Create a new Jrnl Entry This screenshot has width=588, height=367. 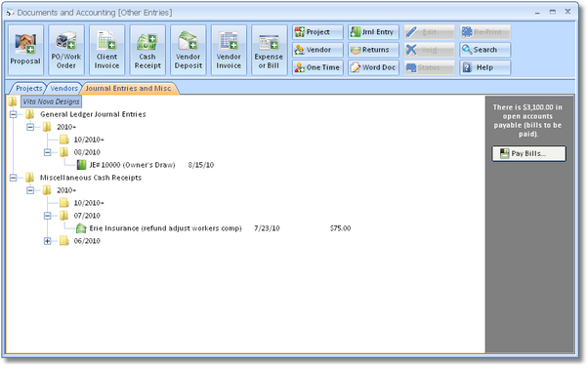[x=373, y=32]
